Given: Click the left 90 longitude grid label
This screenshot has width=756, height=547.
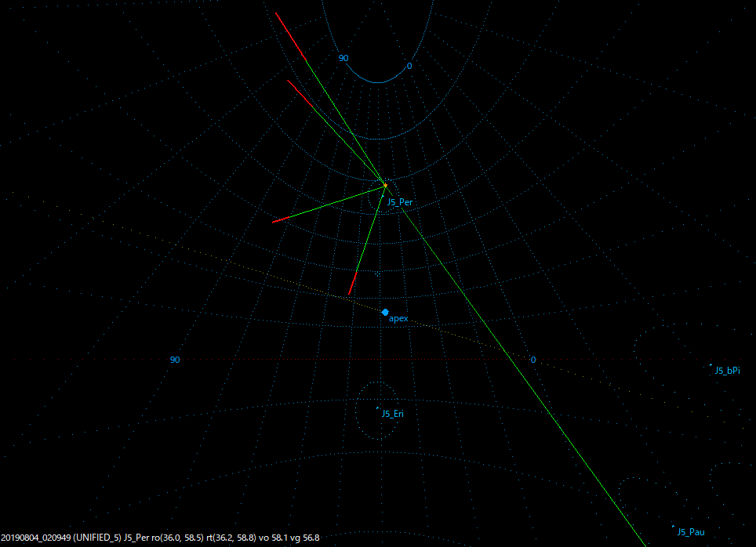Looking at the screenshot, I should pos(174,360).
